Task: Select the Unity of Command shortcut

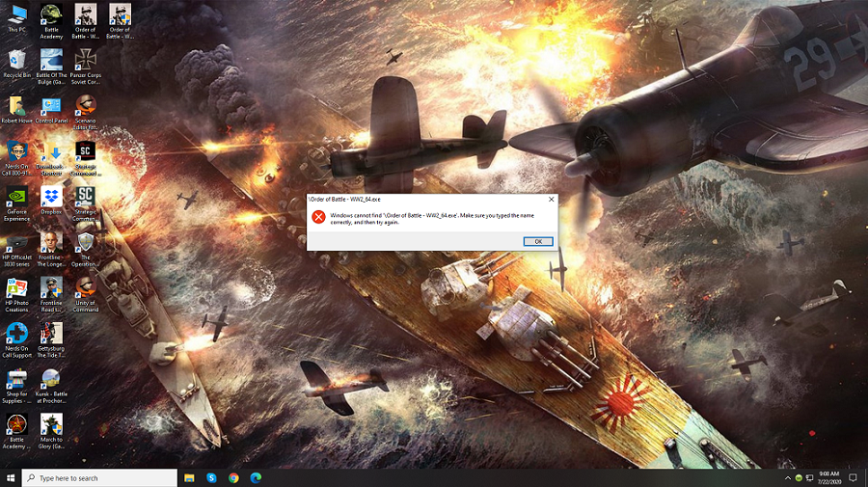Action: 85,294
